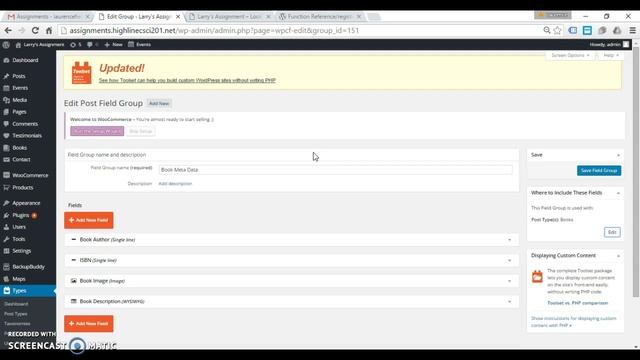The height and width of the screenshot is (360, 640).
Task: Open Pages in the sidebar
Action: (19, 112)
